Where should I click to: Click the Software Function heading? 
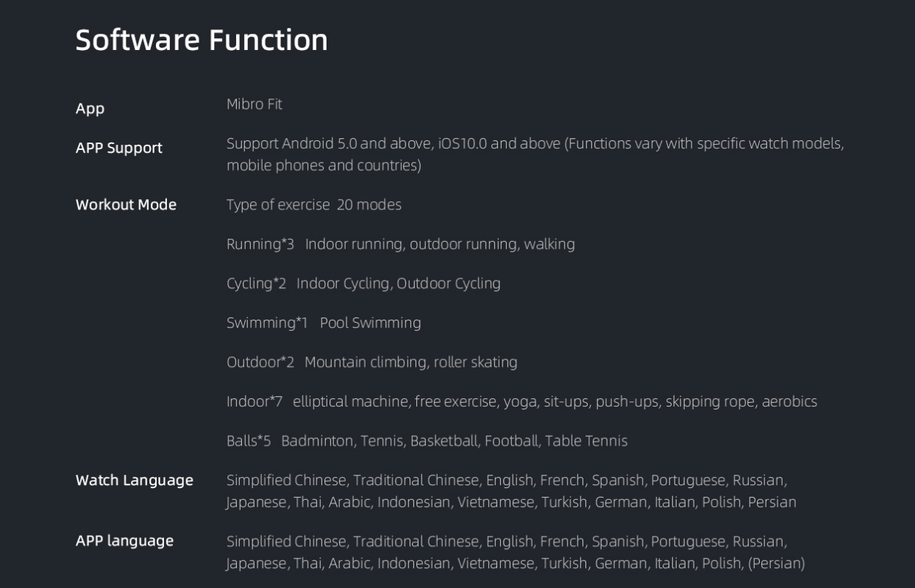click(x=202, y=39)
